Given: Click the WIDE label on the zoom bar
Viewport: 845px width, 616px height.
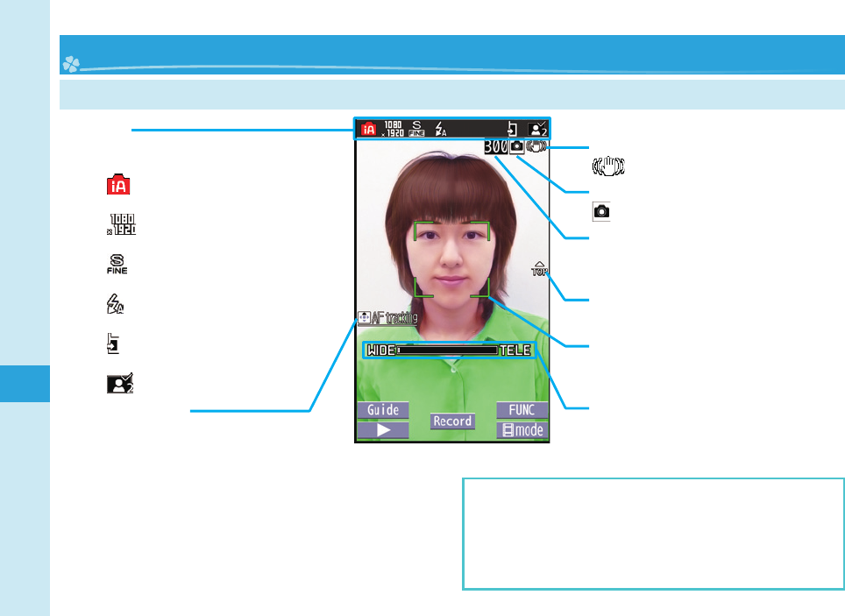Looking at the screenshot, I should [x=381, y=350].
